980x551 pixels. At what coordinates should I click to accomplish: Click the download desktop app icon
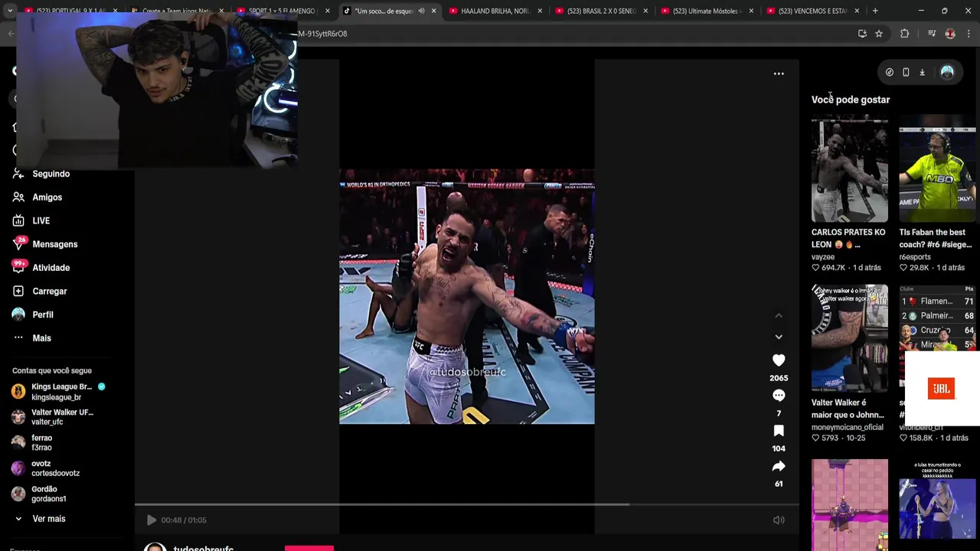click(x=923, y=72)
